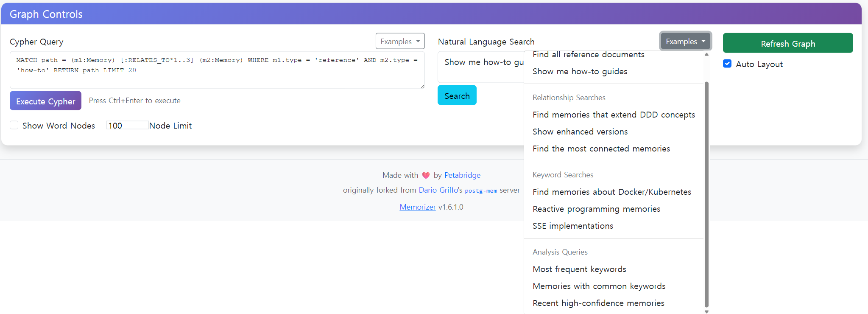Choose 'Find memories about Docker/Kubernetes'

coord(611,192)
